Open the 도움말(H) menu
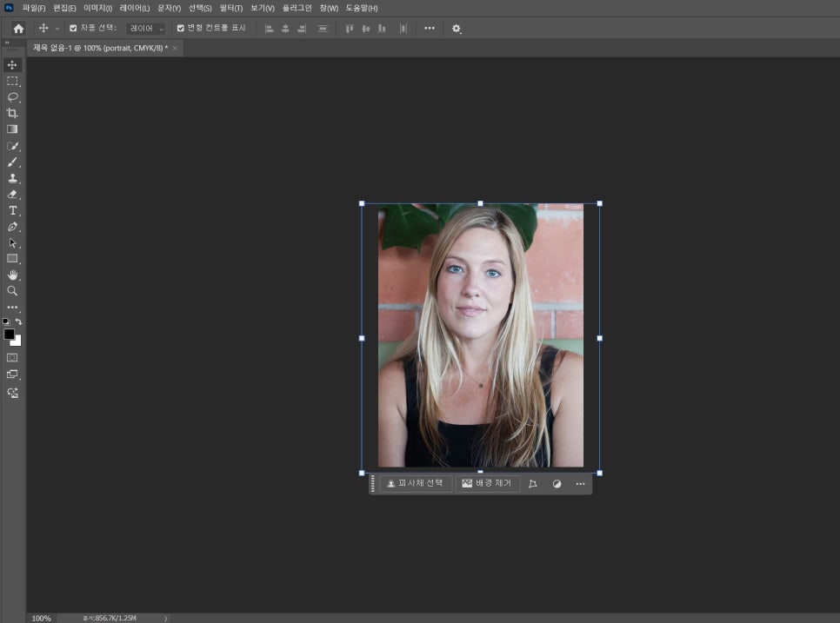This screenshot has width=840, height=623. [362, 8]
